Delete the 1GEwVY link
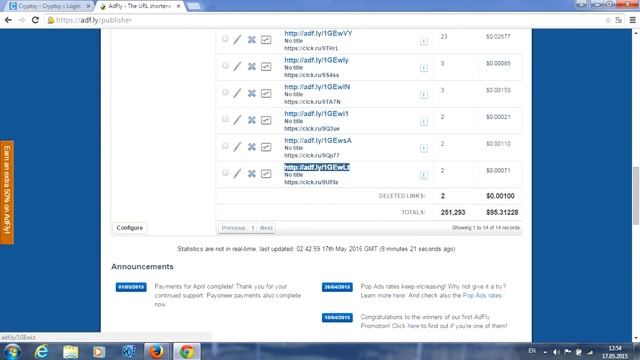 (x=252, y=40)
